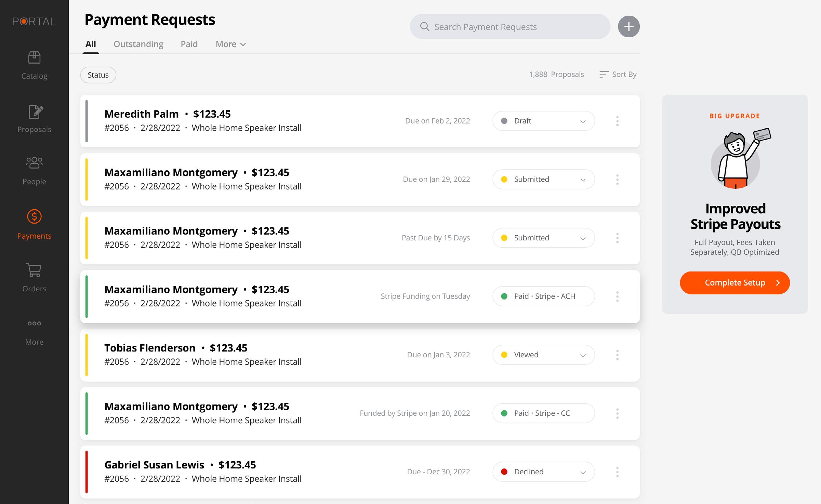
Task: Click the Search Payment Requests field
Action: (509, 27)
